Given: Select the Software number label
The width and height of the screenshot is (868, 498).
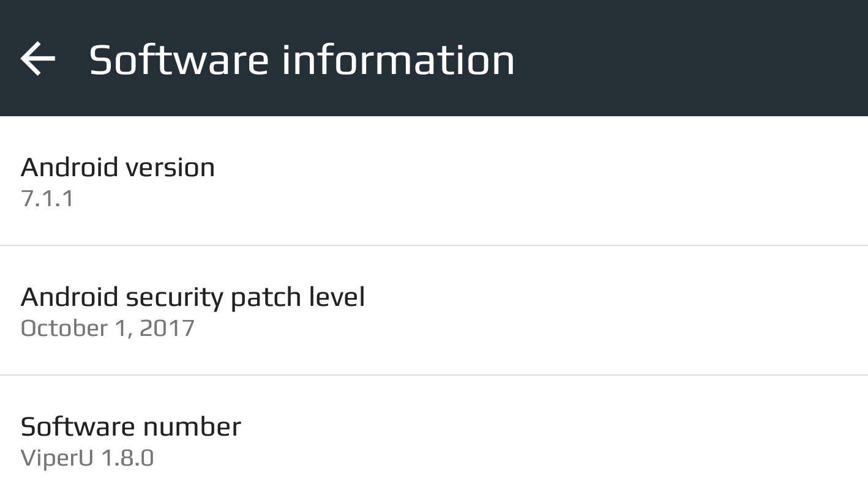Looking at the screenshot, I should (130, 427).
